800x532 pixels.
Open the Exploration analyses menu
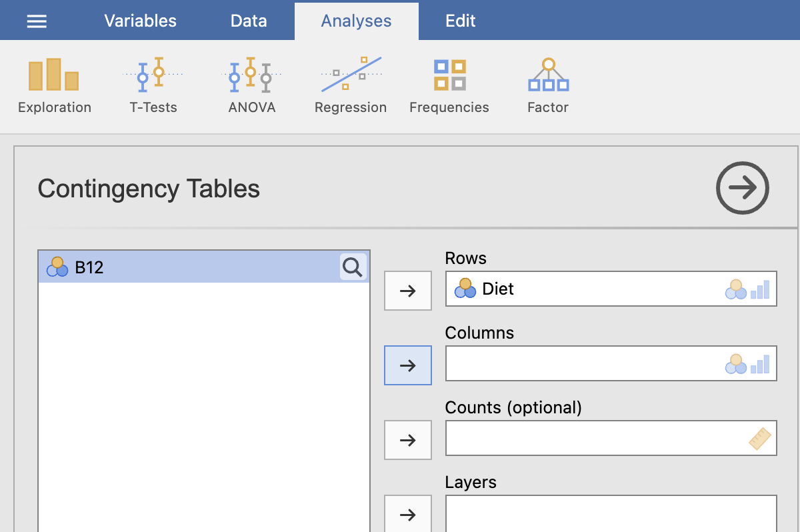(x=54, y=85)
